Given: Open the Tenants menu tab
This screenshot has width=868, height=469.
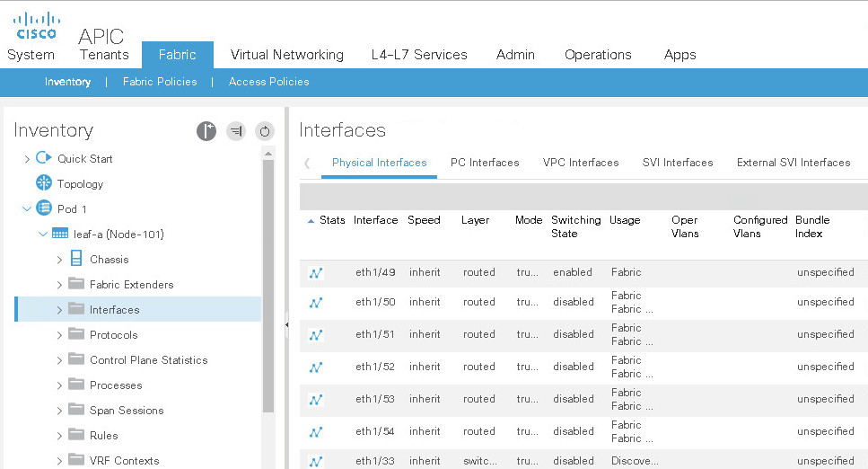Looking at the screenshot, I should [x=104, y=55].
